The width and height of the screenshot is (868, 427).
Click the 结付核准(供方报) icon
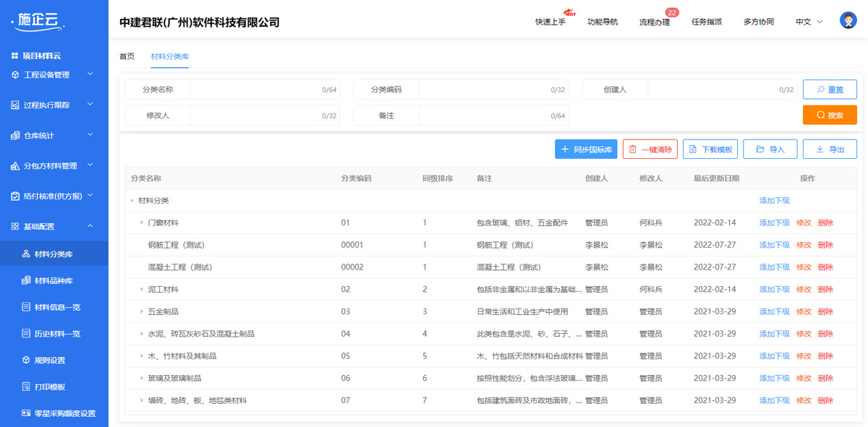point(15,196)
